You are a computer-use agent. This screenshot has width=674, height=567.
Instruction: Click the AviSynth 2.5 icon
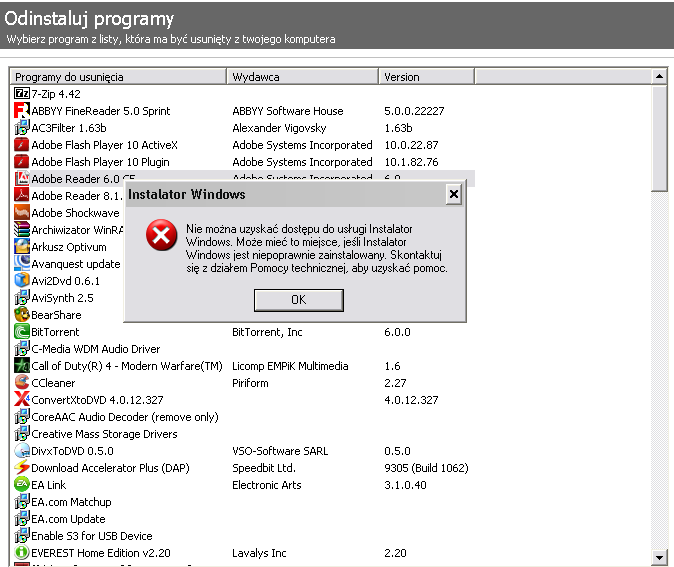pos(21,297)
